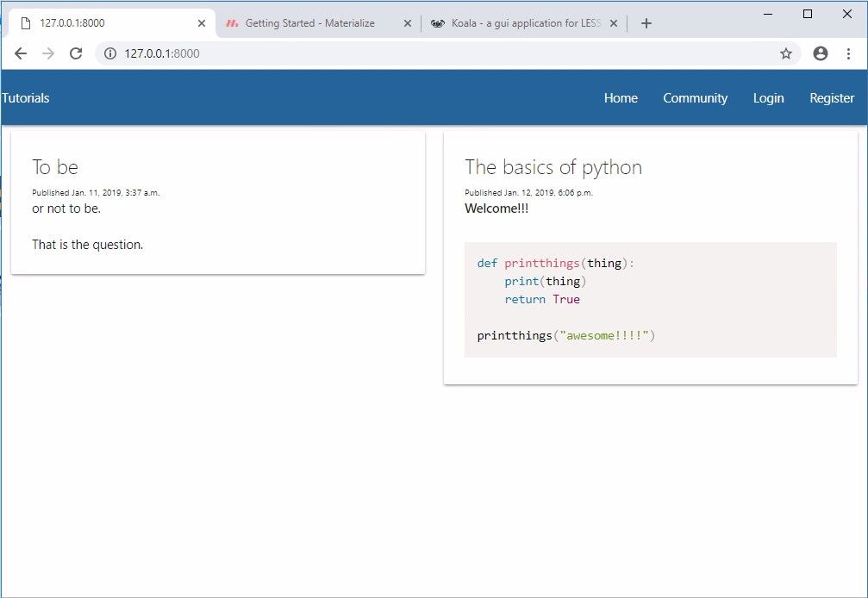Screen dimensions: 868x598
Task: Close the Koala browser tab
Action: 614,23
